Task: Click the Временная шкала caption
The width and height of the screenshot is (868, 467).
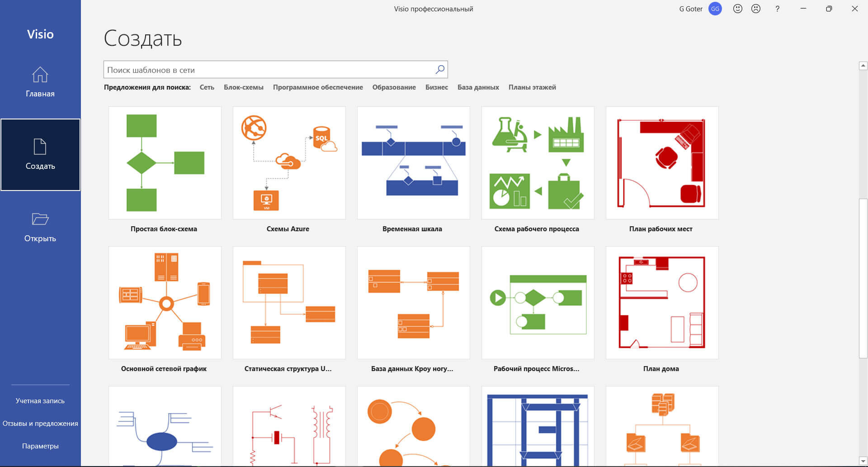Action: pyautogui.click(x=412, y=229)
